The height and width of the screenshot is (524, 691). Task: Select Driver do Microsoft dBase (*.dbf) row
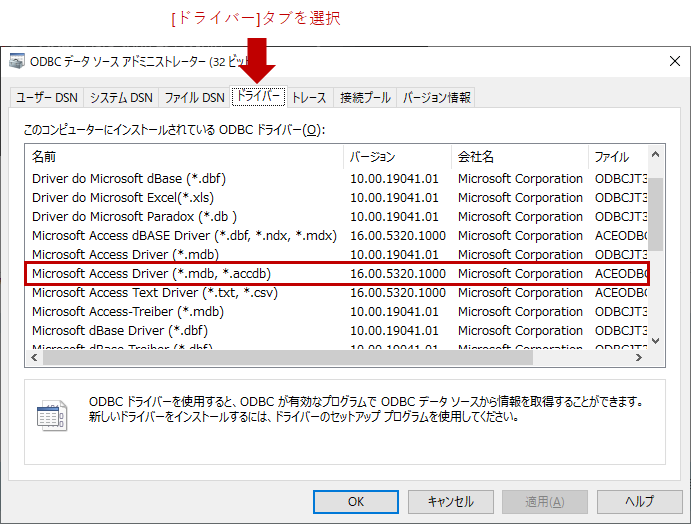(x=336, y=178)
